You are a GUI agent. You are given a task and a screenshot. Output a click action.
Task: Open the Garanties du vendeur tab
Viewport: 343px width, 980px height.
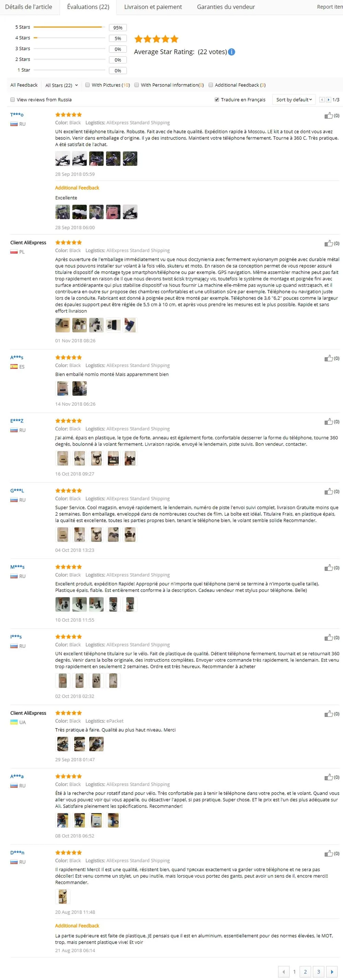tap(226, 7)
